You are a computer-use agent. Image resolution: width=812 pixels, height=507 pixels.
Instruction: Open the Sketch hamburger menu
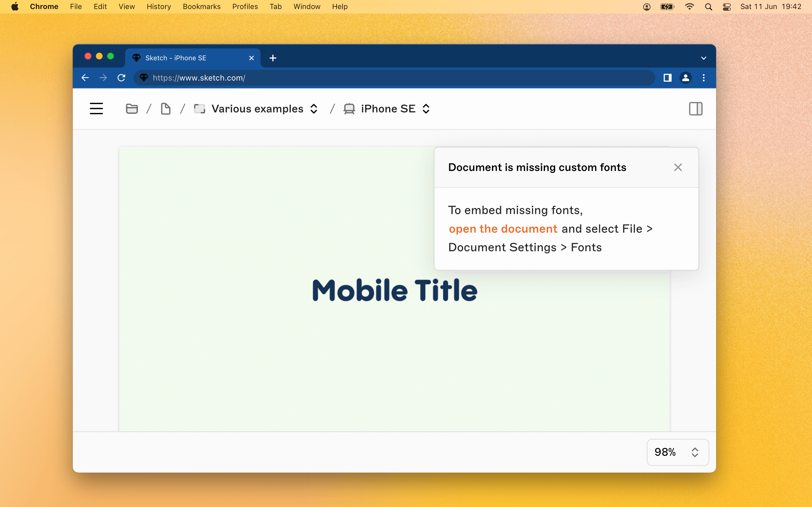(96, 108)
